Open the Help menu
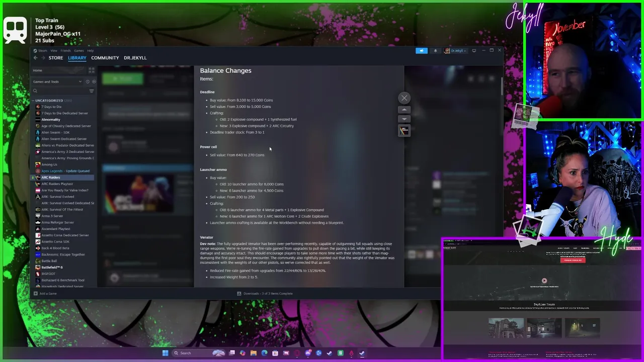 (90, 50)
